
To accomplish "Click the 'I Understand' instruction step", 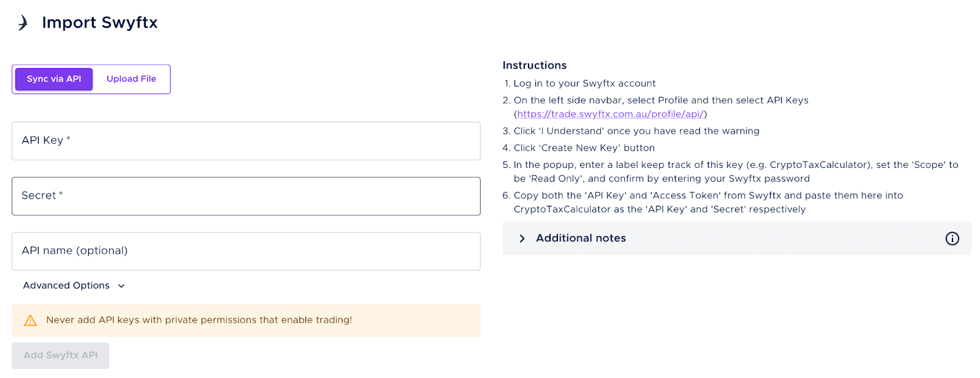I will 636,131.
